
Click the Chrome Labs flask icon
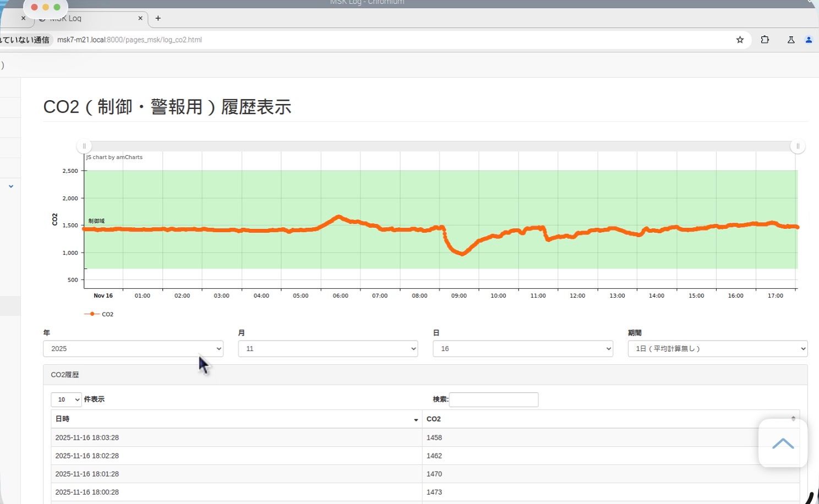790,40
